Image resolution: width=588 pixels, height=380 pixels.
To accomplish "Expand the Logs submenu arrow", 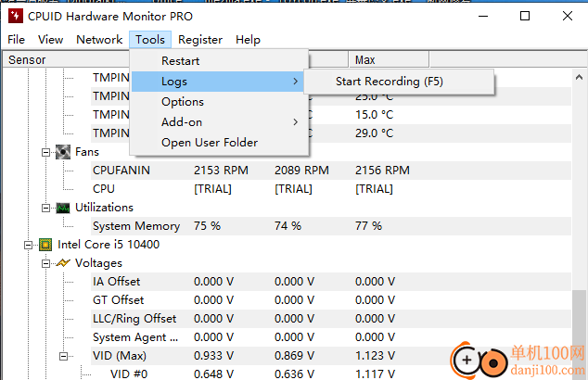I will point(296,82).
